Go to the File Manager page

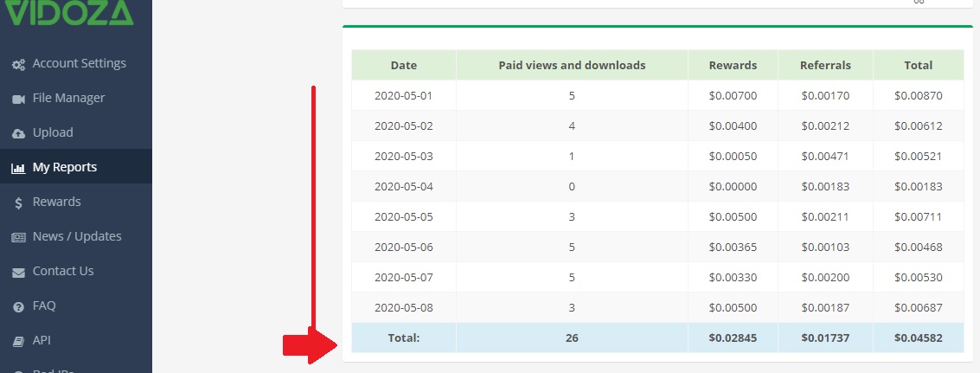coord(68,98)
